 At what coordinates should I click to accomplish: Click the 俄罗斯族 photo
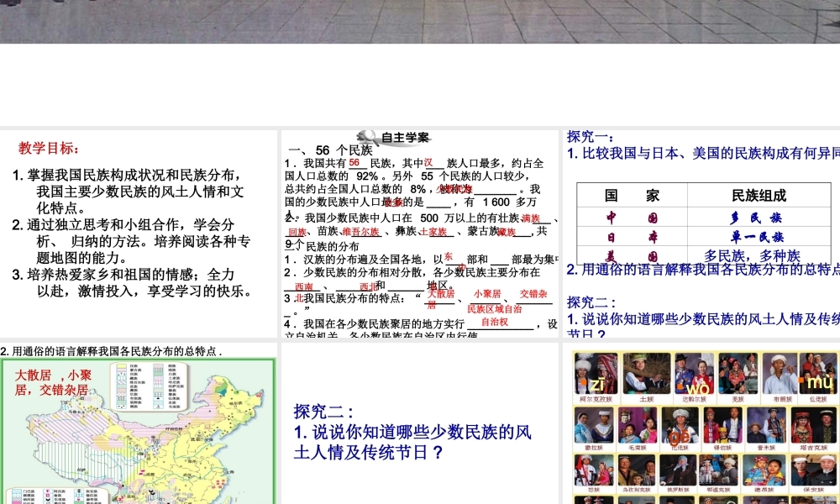click(678, 470)
